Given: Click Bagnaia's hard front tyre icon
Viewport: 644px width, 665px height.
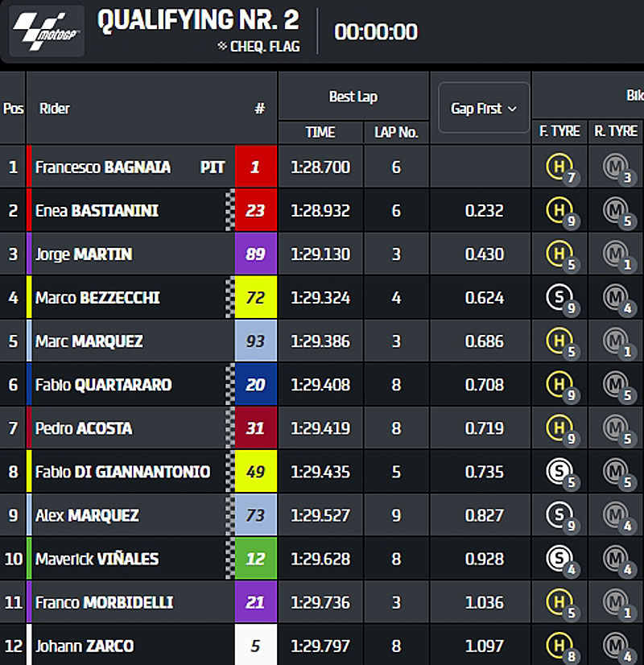Looking at the screenshot, I should (x=557, y=167).
